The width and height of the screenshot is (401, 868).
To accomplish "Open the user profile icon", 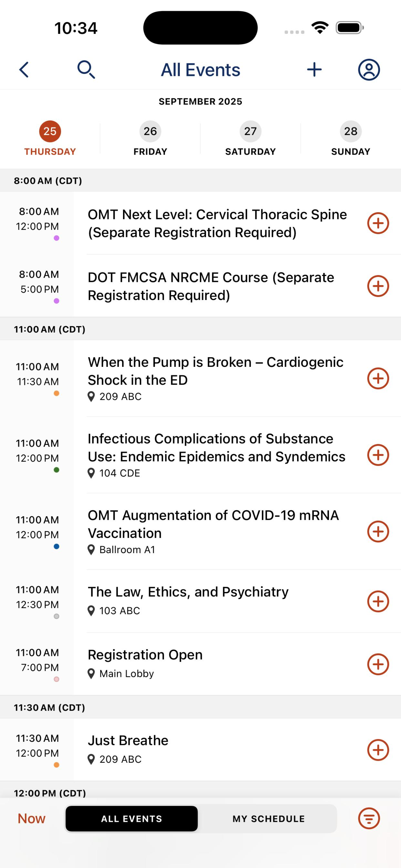I will click(x=369, y=70).
